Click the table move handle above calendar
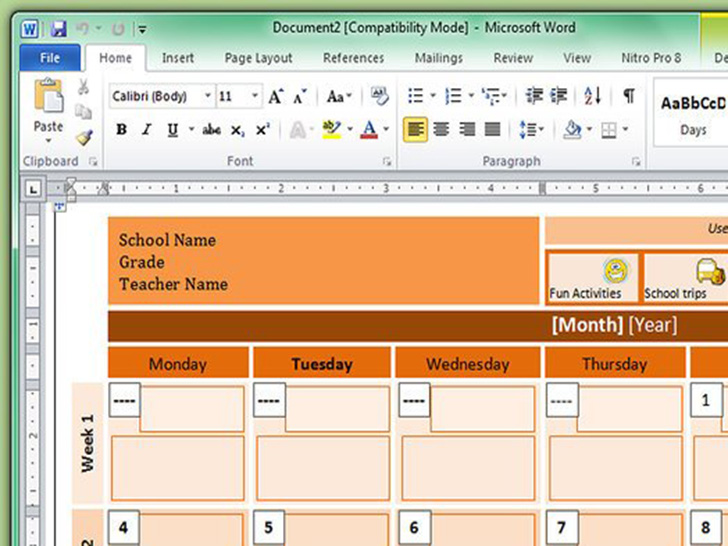728x546 pixels. pyautogui.click(x=59, y=206)
